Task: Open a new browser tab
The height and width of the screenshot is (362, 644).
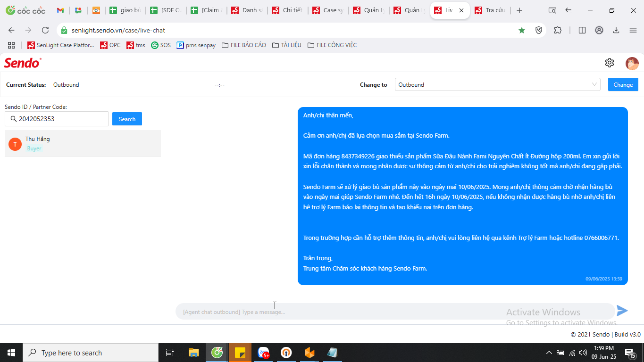Action: point(519,10)
